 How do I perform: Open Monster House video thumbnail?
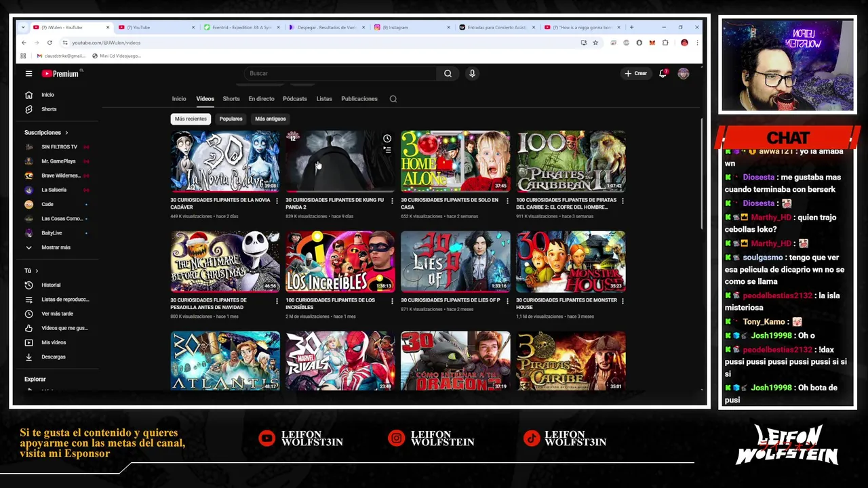(571, 262)
